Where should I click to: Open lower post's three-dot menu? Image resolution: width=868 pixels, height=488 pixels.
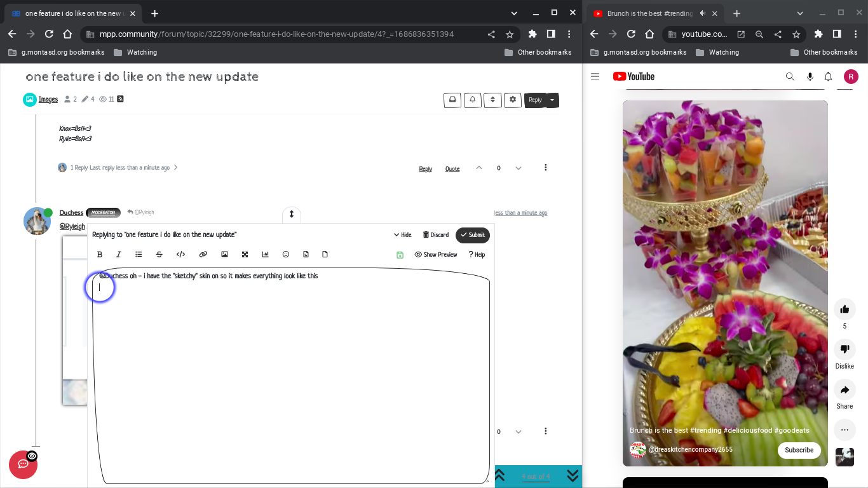pos(546,431)
